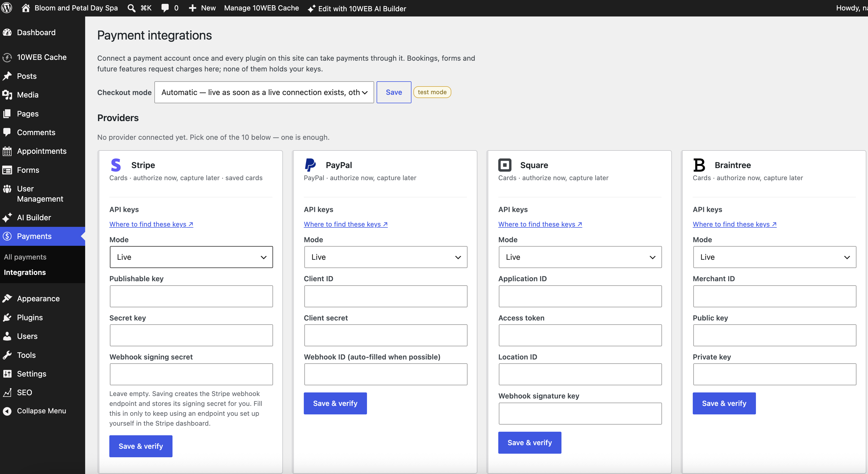Click the Forms sidebar icon
The width and height of the screenshot is (868, 474).
coord(7,170)
